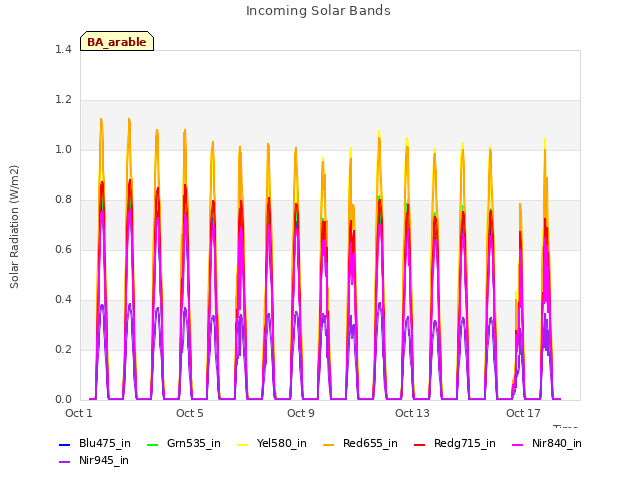The width and height of the screenshot is (640, 480).
Task: Click the Solar Radiation (W/m2) axis label
Action: [14, 227]
